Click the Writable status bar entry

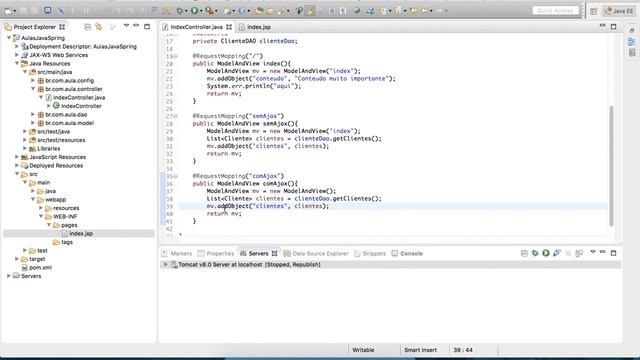pos(363,350)
